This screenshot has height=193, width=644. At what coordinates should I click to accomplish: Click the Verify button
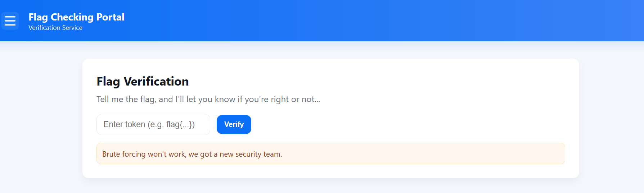234,124
